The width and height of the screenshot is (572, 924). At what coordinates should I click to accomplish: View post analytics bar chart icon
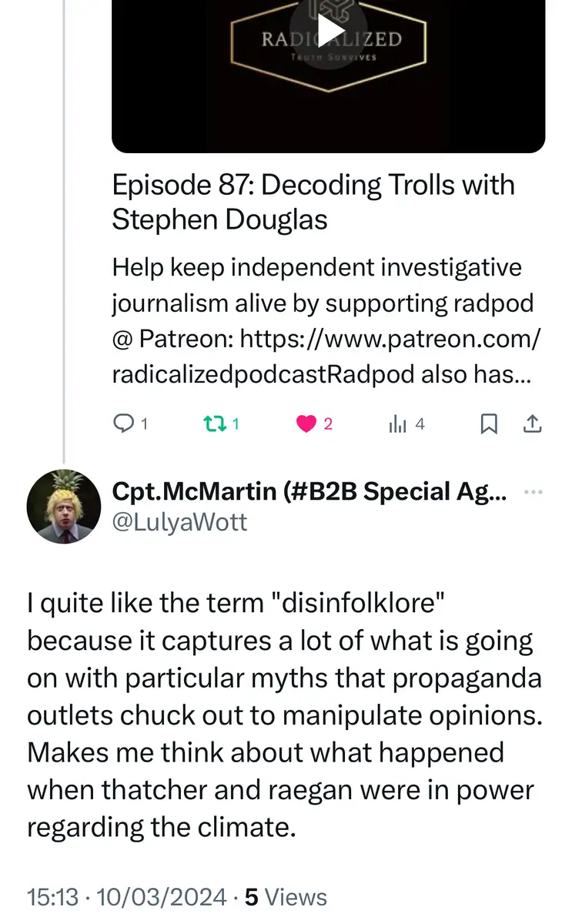coord(397,423)
